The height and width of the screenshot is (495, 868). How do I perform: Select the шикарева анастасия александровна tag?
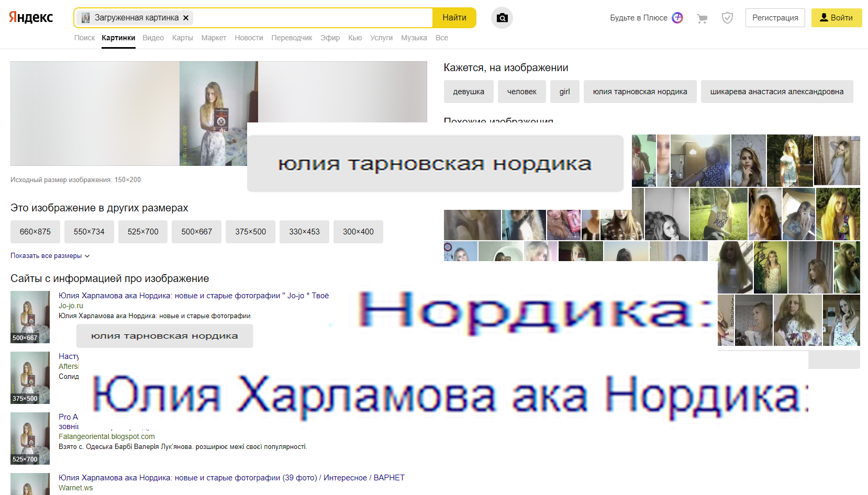tap(777, 92)
